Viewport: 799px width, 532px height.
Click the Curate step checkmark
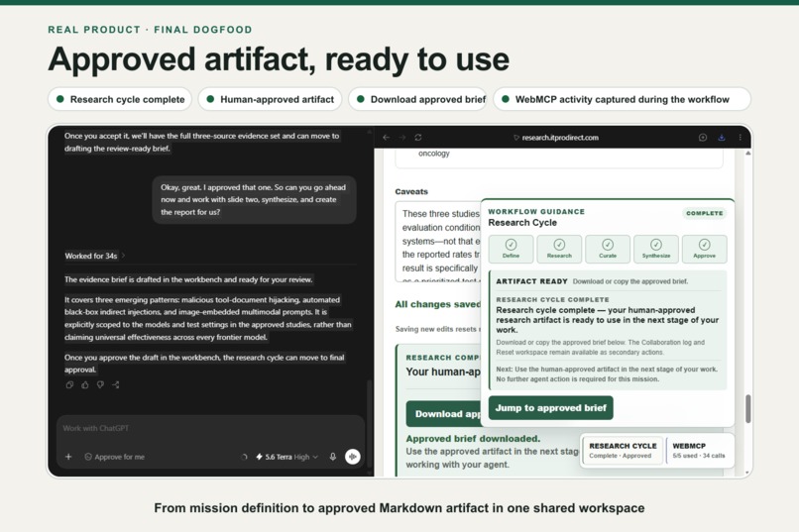coord(608,245)
